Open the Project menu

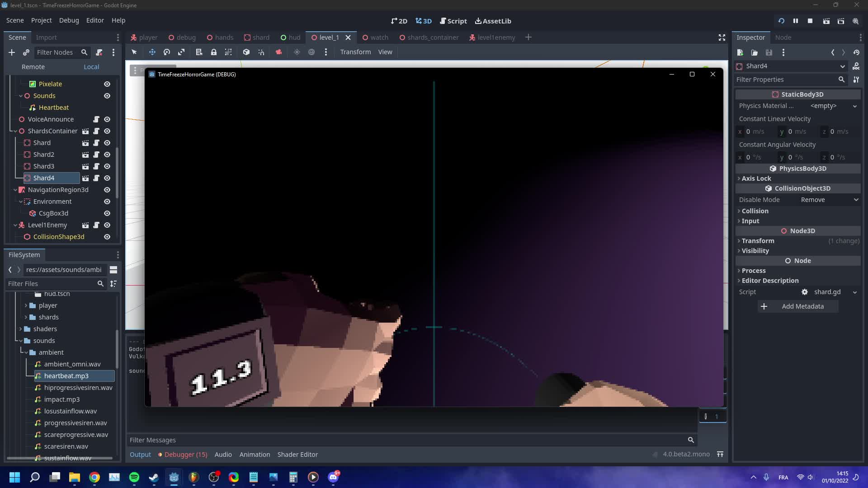pos(41,20)
